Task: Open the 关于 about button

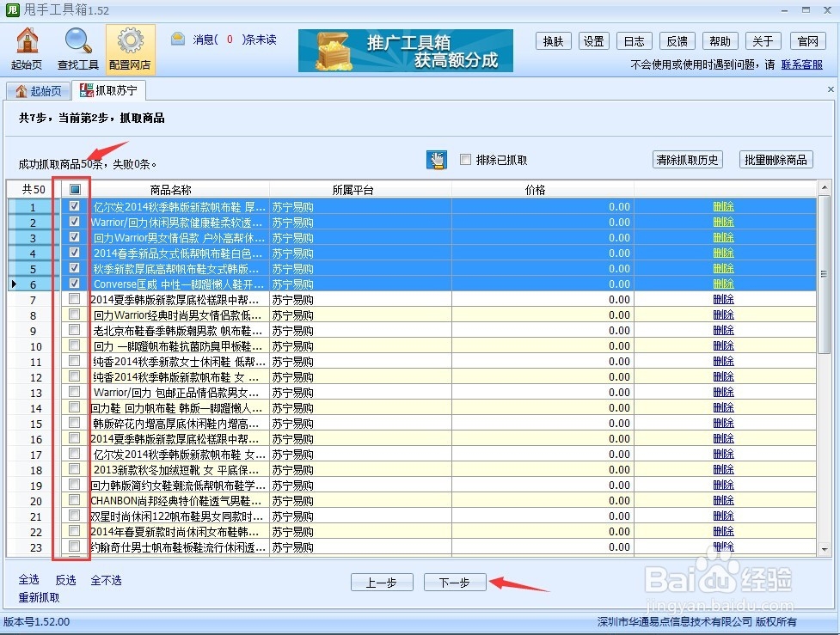Action: click(x=763, y=41)
